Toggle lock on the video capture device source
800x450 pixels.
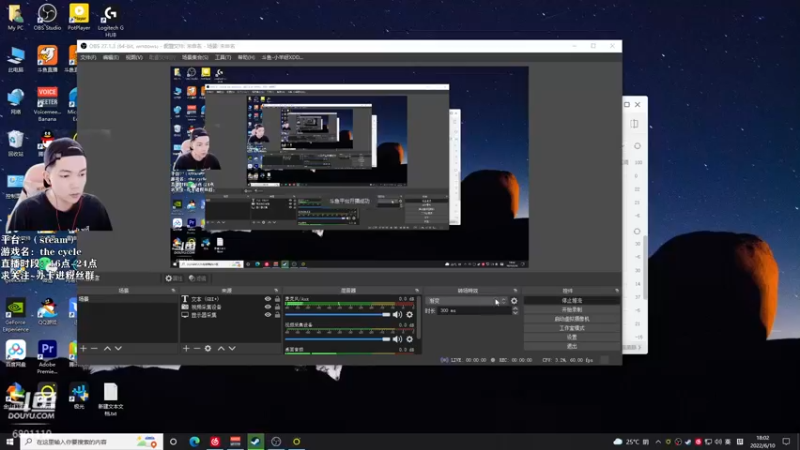click(x=277, y=307)
